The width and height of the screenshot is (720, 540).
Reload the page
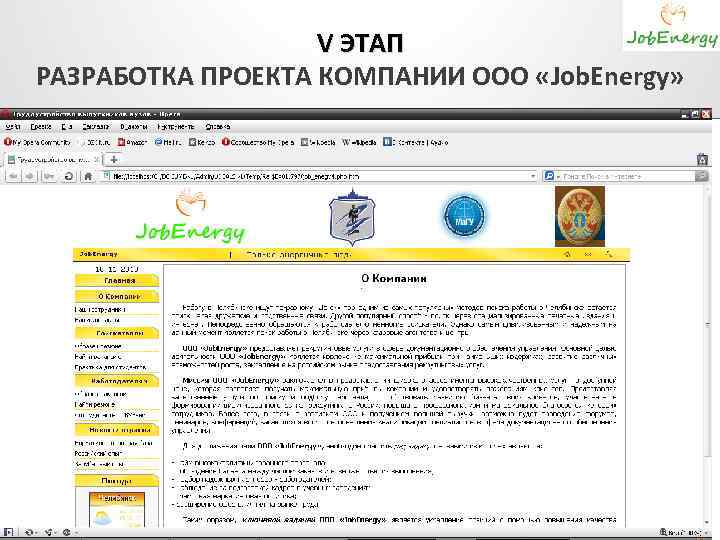pyautogui.click(x=69, y=176)
